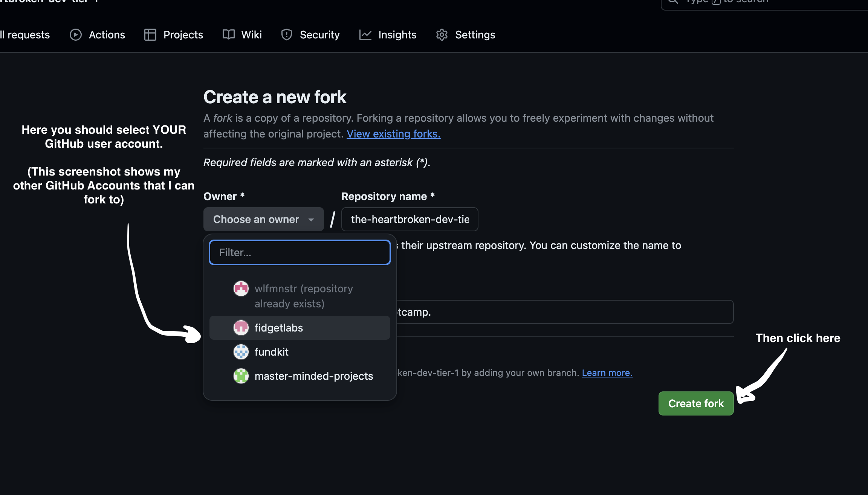
Task: Click the Security shield icon
Action: 287,35
